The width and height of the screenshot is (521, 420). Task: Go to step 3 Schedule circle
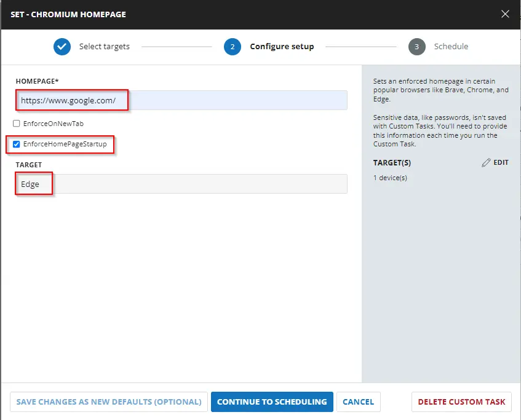(416, 47)
